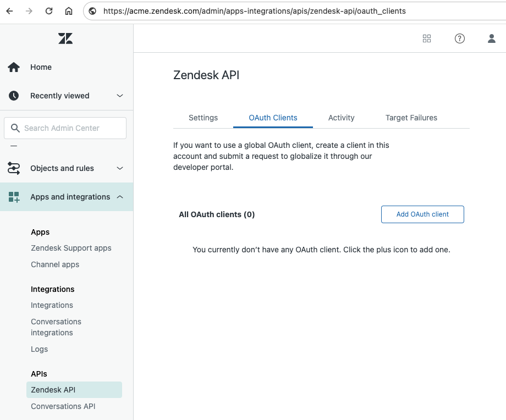Open the user profile icon
This screenshot has height=420, width=506.
[492, 38]
